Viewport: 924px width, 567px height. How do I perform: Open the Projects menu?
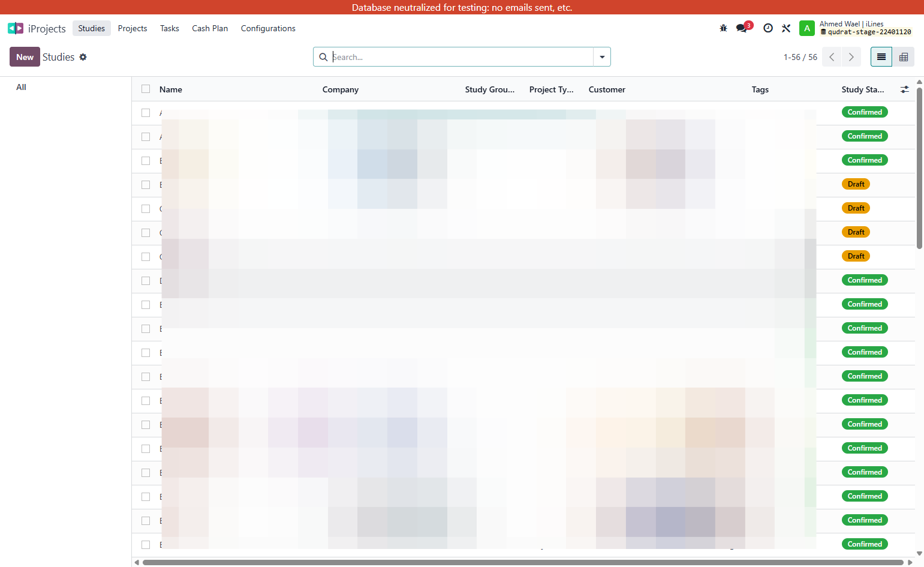coord(133,28)
